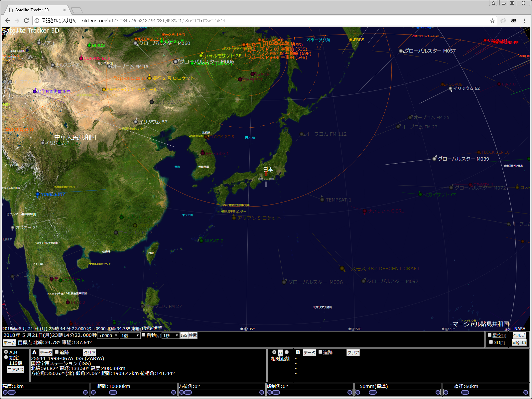This screenshot has width=532, height=399.
Task: Select the 設定 radio button
Action: (6, 357)
